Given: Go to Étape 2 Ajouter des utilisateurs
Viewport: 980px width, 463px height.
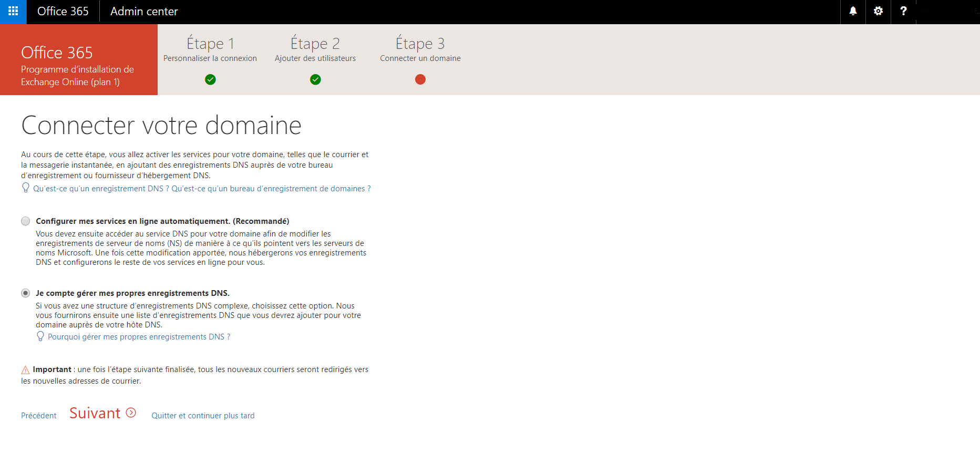Looking at the screenshot, I should click(x=315, y=49).
